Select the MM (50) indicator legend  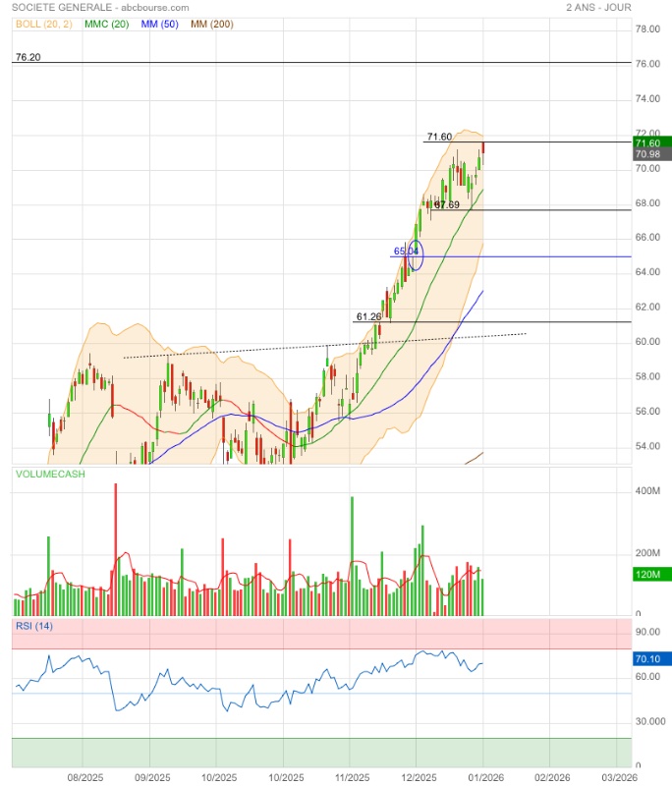coord(159,24)
